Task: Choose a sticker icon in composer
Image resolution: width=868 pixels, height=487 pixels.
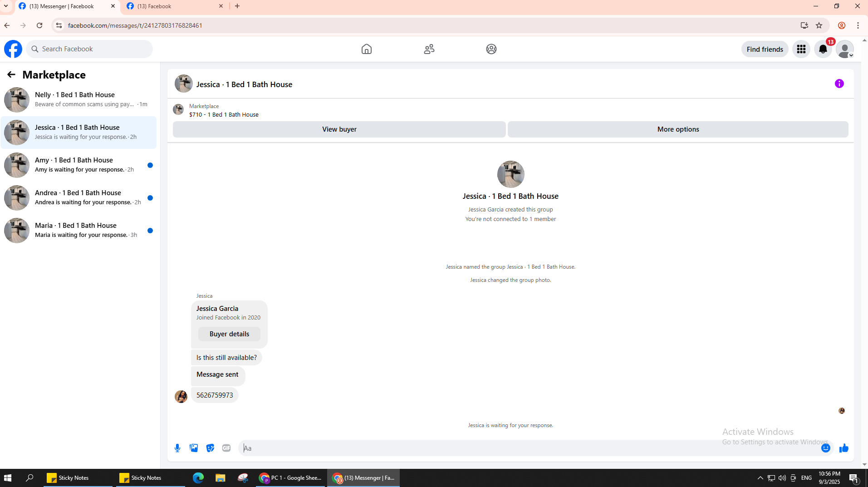Action: [210, 448]
